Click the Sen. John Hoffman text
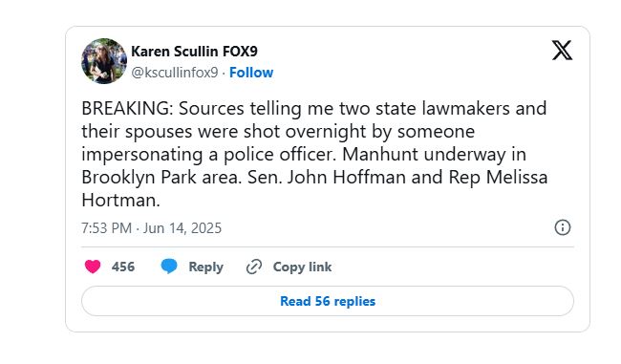This screenshot has height=364, width=621. tap(327, 177)
